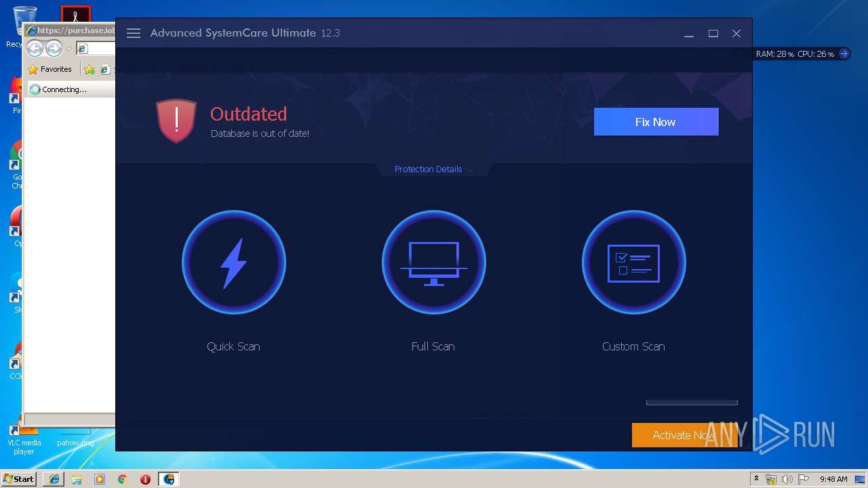Open the Start menu
868x488 pixels.
pyautogui.click(x=19, y=479)
